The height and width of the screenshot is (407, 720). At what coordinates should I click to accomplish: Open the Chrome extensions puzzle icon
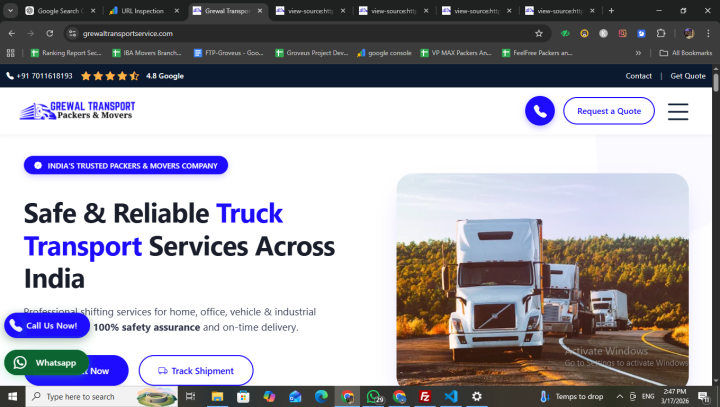661,33
